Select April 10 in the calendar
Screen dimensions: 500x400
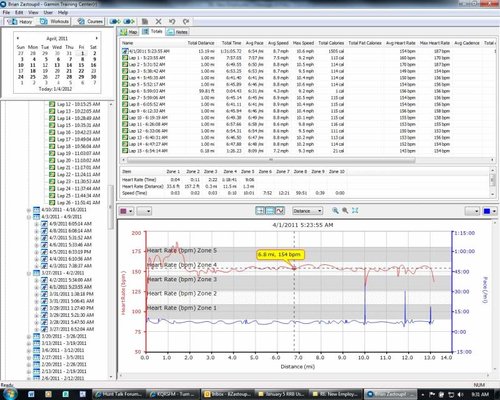click(21, 65)
